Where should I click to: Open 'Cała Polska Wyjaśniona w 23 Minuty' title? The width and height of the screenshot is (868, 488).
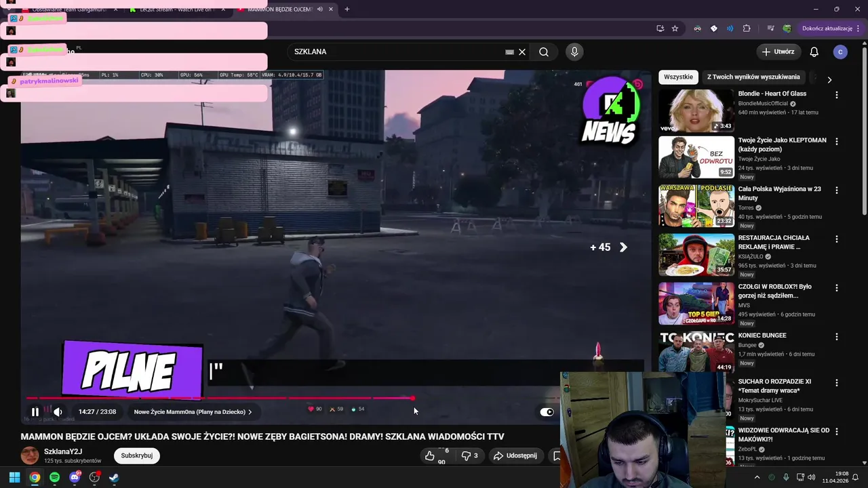click(x=779, y=193)
